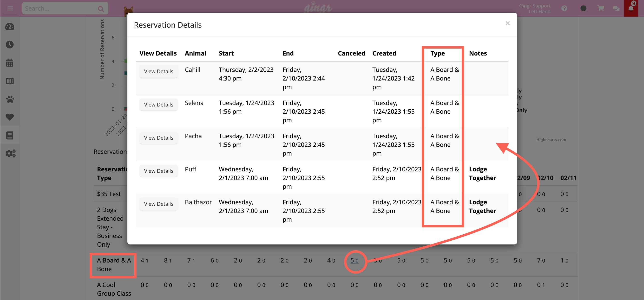Open the animals paw icon in the sidebar
The height and width of the screenshot is (300, 644).
[9, 99]
